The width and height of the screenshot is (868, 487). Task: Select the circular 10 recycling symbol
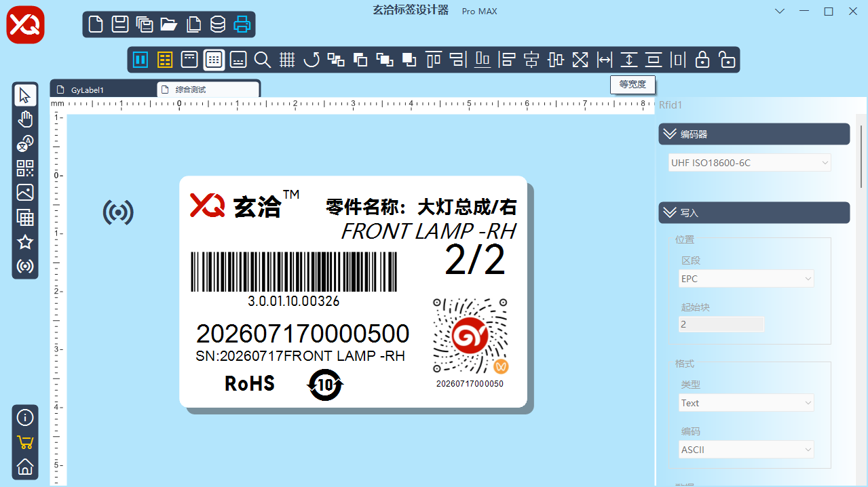click(326, 385)
